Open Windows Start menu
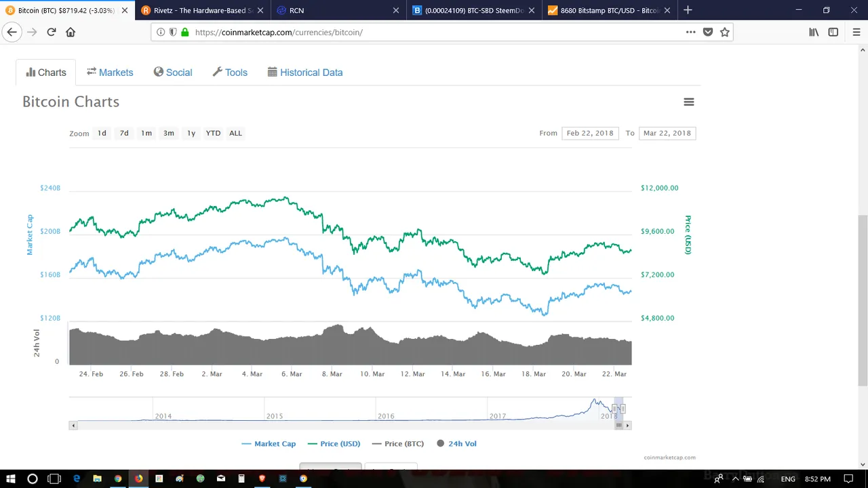Image resolution: width=868 pixels, height=488 pixels. pyautogui.click(x=11, y=479)
